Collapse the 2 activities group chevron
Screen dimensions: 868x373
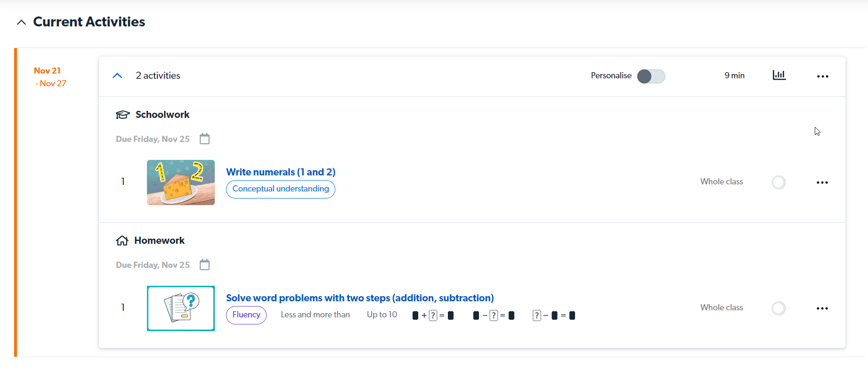click(117, 75)
